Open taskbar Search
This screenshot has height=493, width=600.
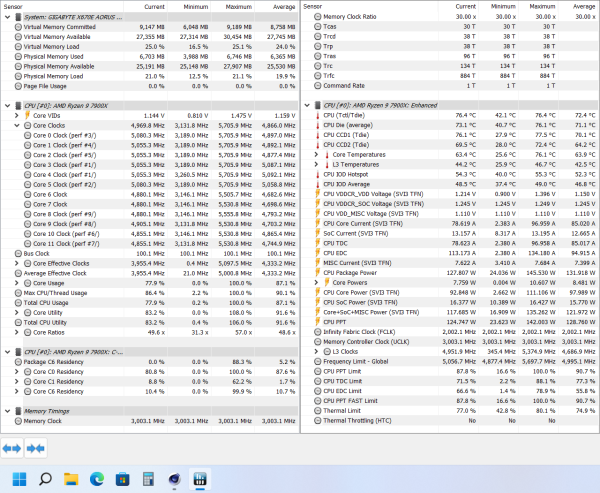(45, 479)
